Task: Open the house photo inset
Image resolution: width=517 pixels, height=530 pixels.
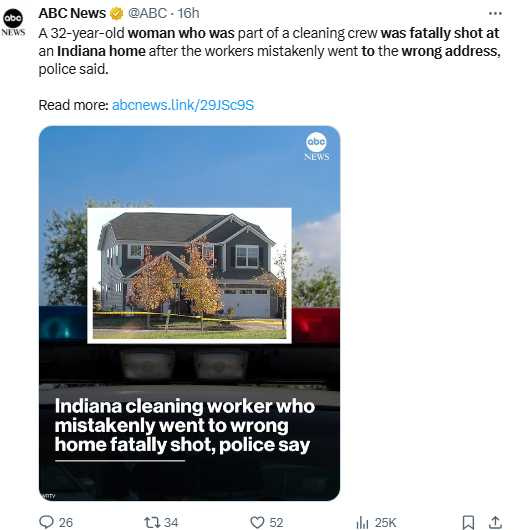Action: pyautogui.click(x=189, y=275)
